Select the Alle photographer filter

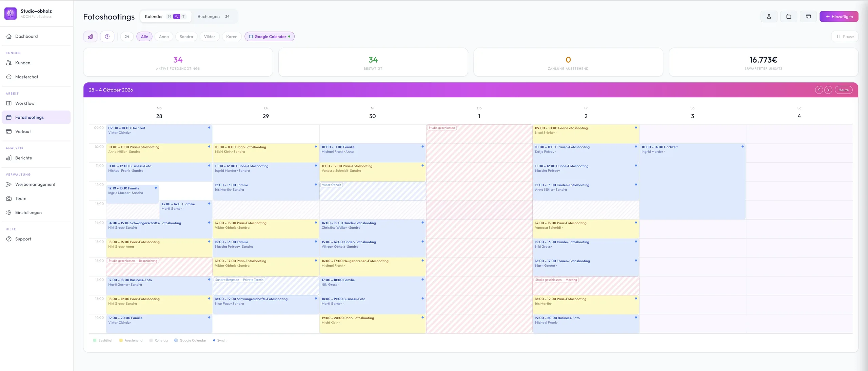click(x=144, y=37)
